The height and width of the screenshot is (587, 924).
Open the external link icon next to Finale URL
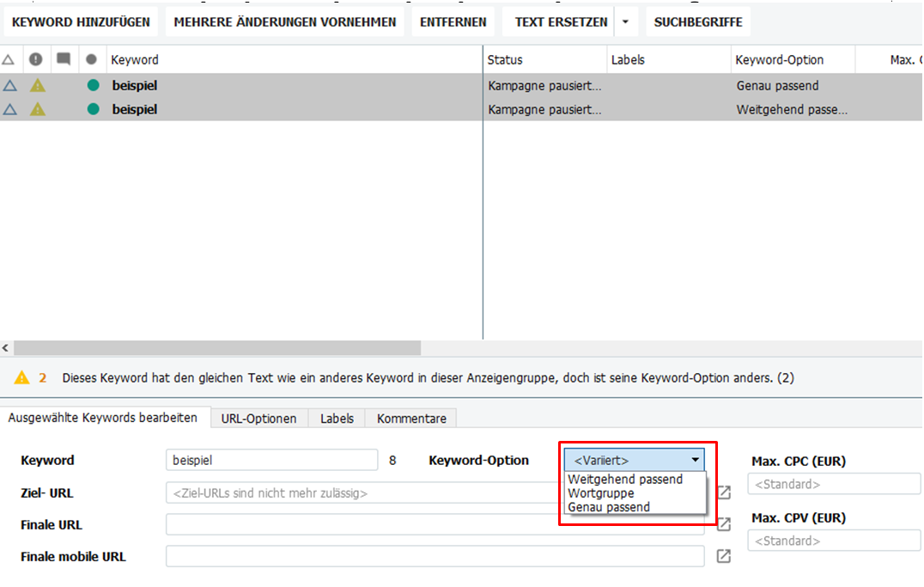[722, 524]
